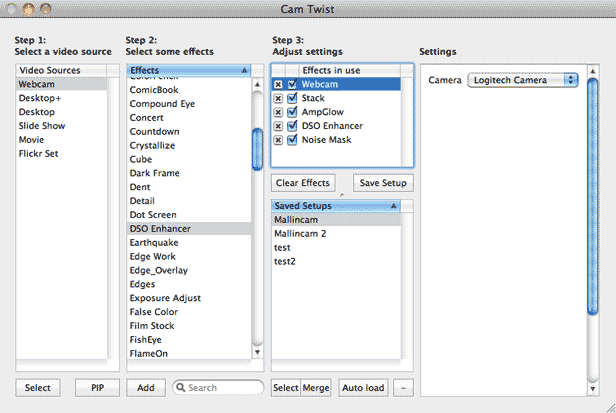Click inside the Search effects field
Image resolution: width=616 pixels, height=413 pixels.
pyautogui.click(x=223, y=387)
